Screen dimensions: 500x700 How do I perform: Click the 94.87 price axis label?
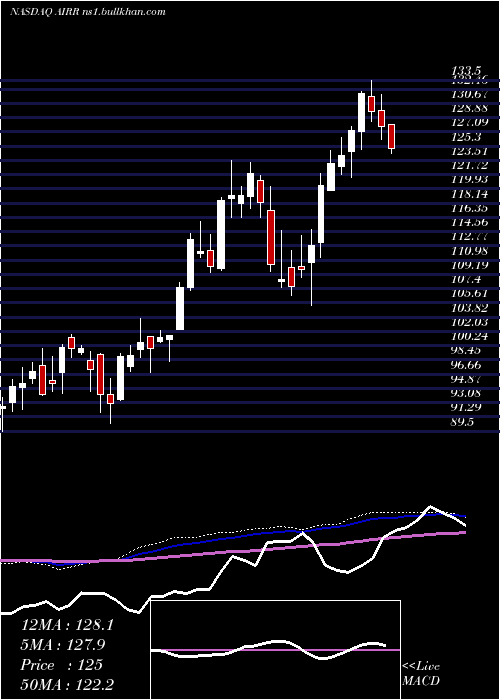(x=468, y=379)
